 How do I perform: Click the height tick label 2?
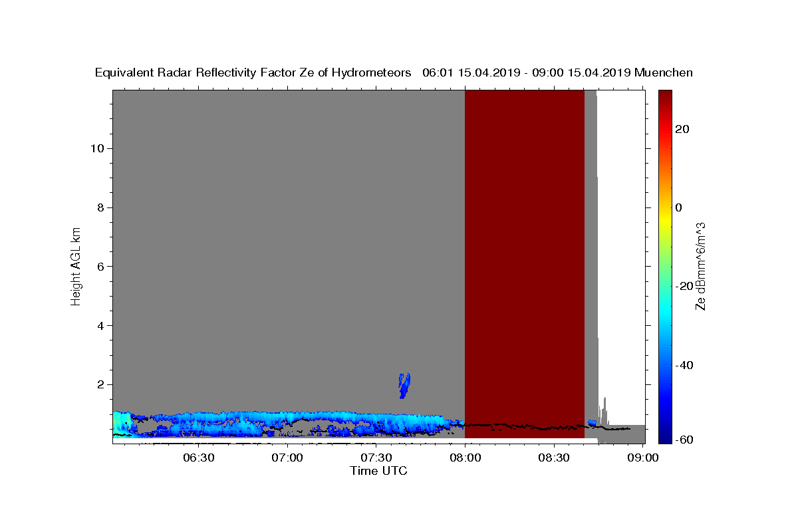(101, 385)
